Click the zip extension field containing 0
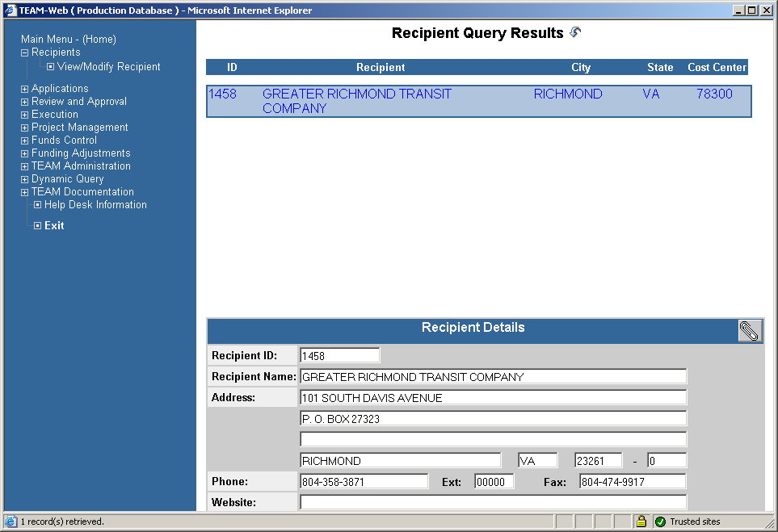The width and height of the screenshot is (778, 532). [x=667, y=461]
